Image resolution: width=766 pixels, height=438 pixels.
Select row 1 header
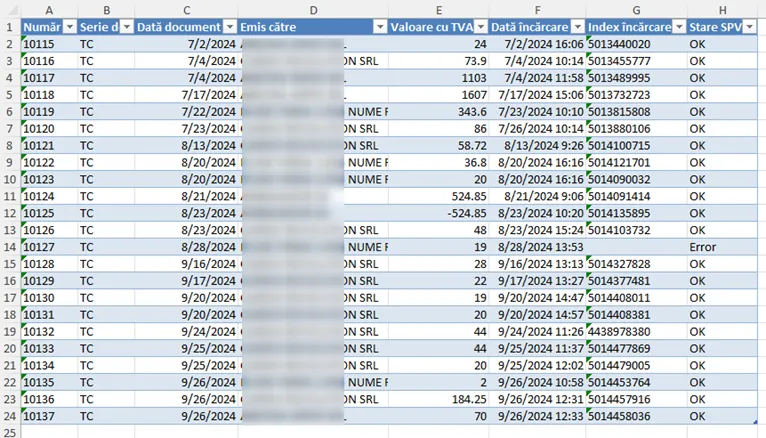coord(10,27)
